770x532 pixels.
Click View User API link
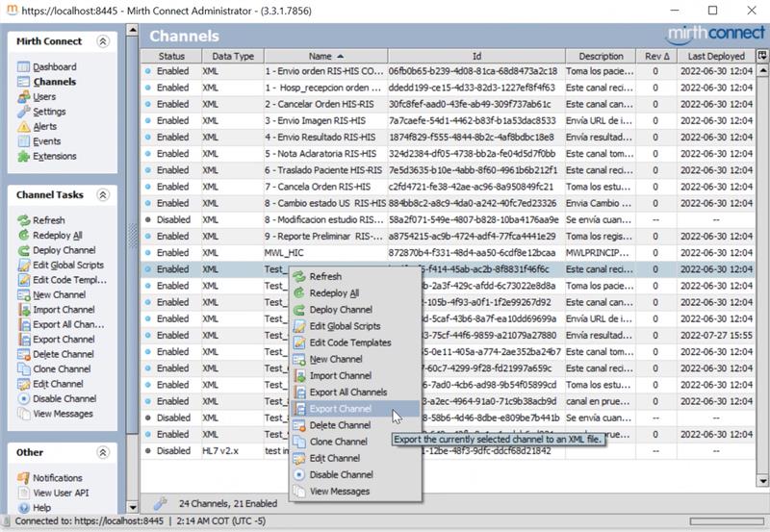62,493
